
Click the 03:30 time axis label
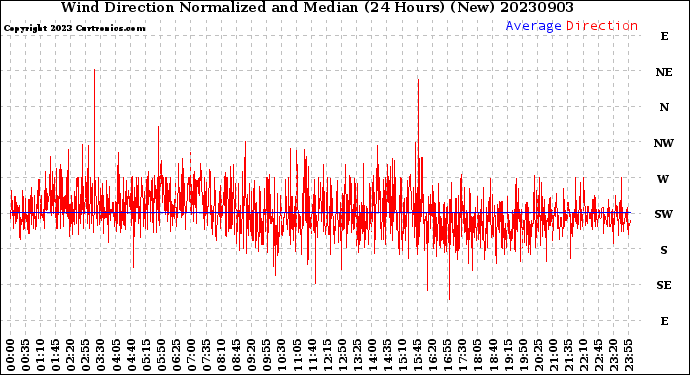pyautogui.click(x=101, y=355)
